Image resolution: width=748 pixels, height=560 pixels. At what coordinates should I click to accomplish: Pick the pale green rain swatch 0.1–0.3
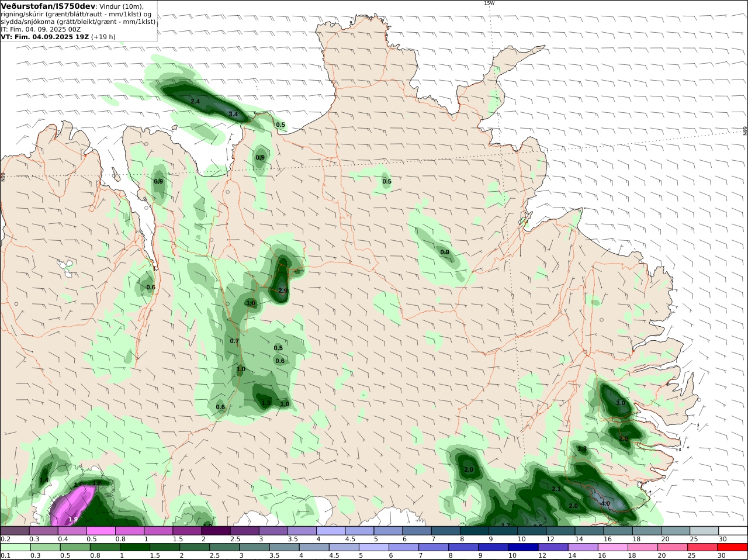click(x=15, y=547)
